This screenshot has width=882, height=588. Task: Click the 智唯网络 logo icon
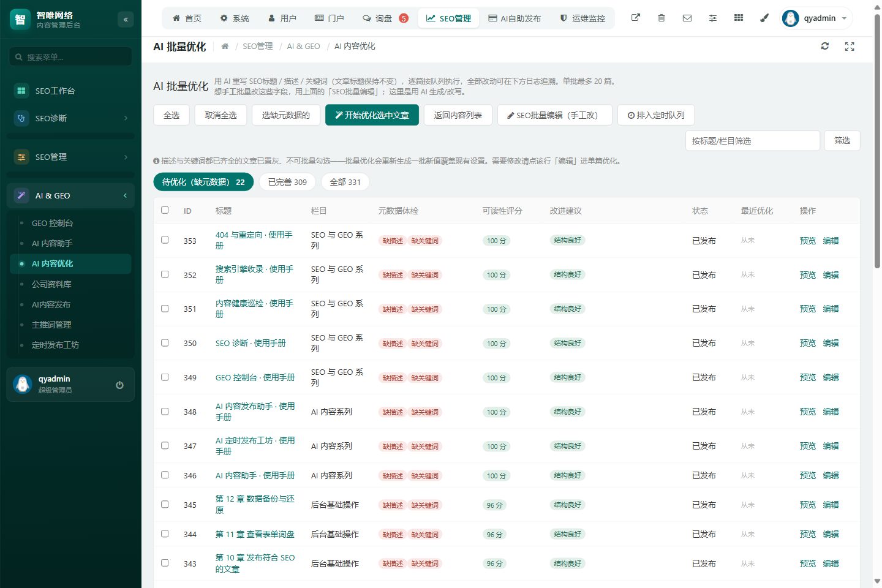20,20
